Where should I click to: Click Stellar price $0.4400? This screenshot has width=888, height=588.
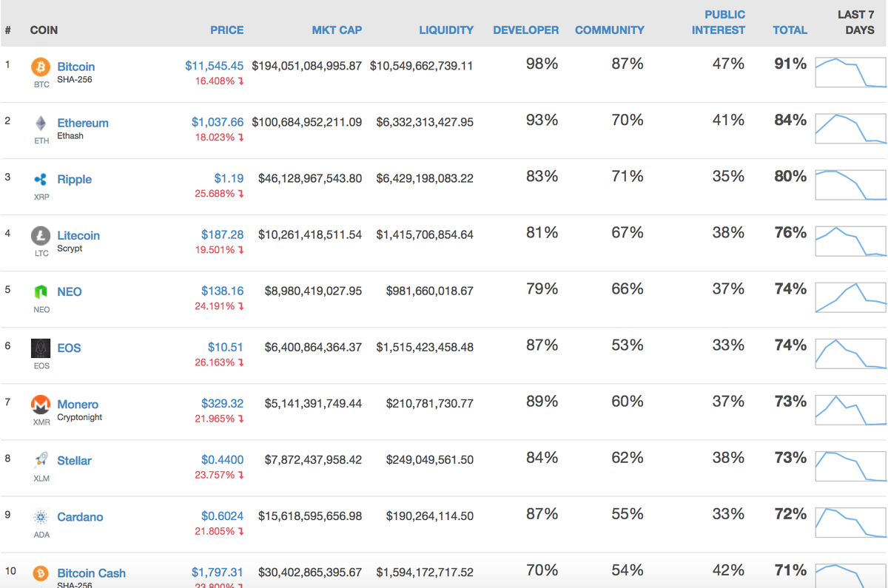click(x=223, y=460)
